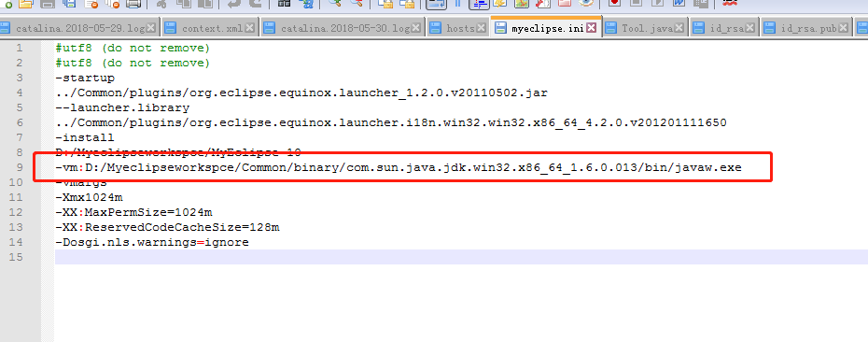Toggle the eye-shaped monitoring icon
The height and width of the screenshot is (342, 868).
[x=585, y=4]
